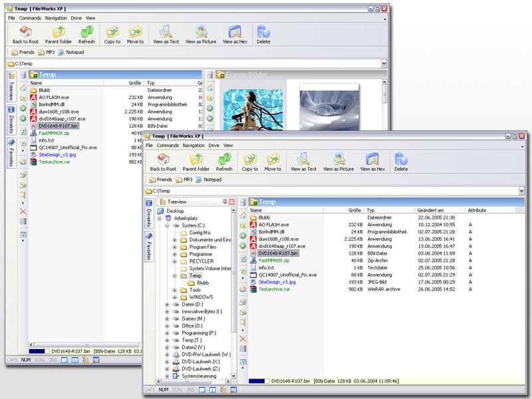Open Favorites side tab in front window

(x=149, y=247)
